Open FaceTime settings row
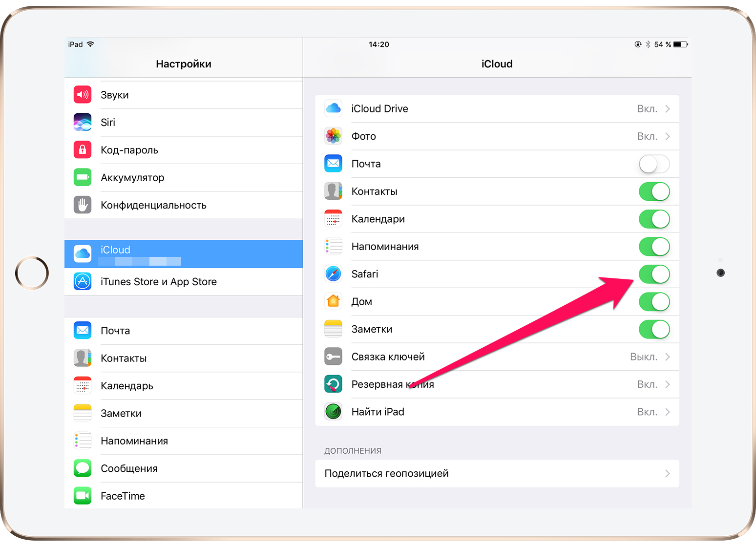Image resolution: width=756 pixels, height=547 pixels. 184,496
